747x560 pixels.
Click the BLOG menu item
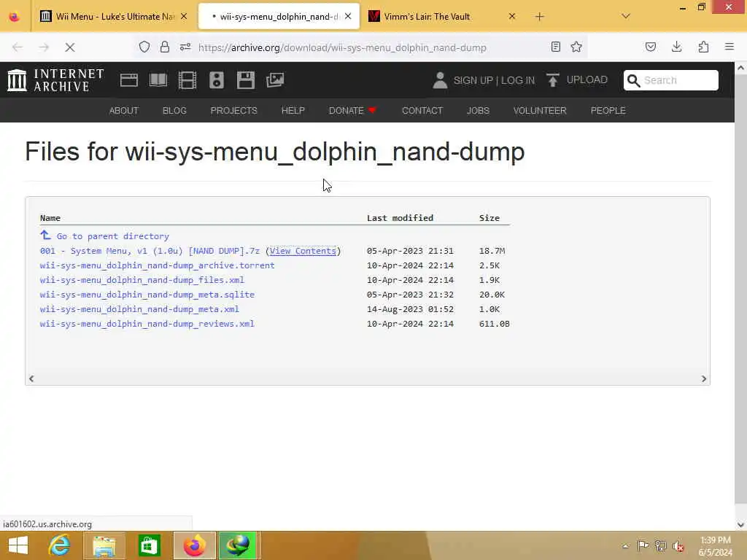174,111
